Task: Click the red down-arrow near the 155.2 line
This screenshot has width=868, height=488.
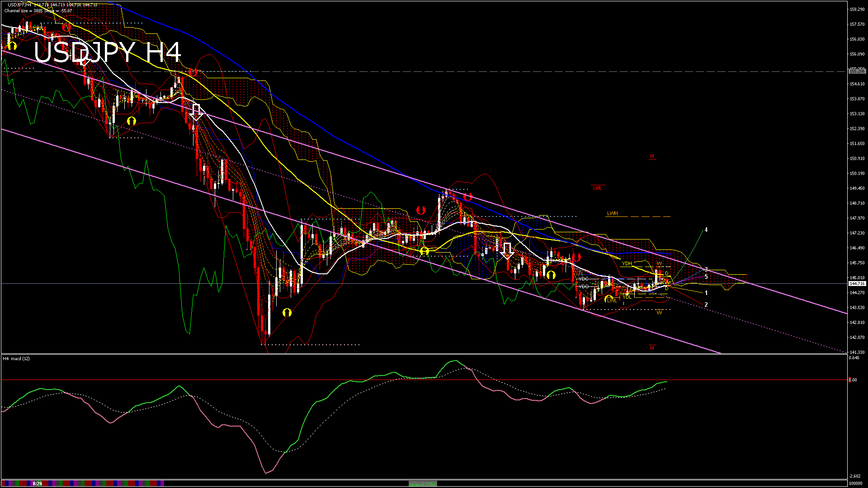Action: point(193,72)
